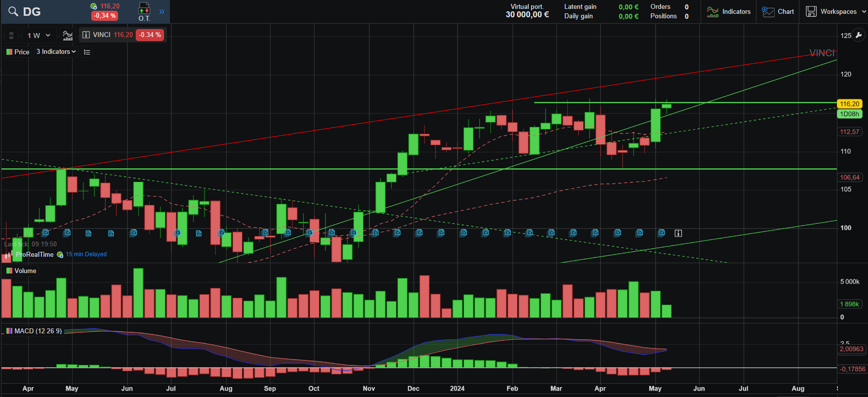Expand the 3 Indicators dropdown
868x397 pixels.
(x=56, y=52)
